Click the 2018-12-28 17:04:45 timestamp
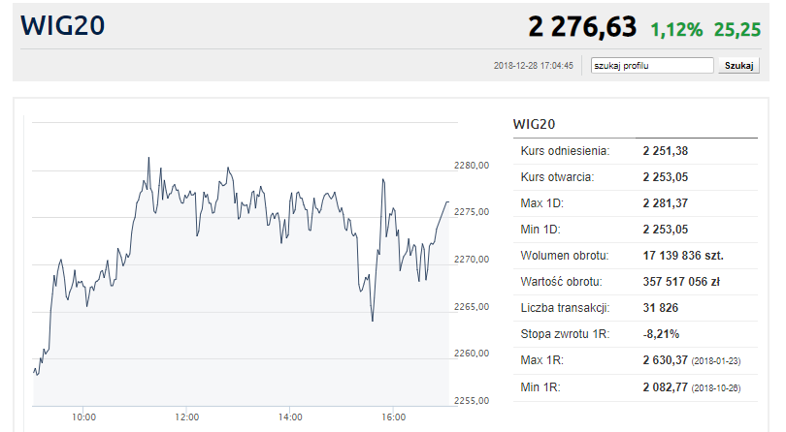The image size is (786, 432). pyautogui.click(x=533, y=66)
